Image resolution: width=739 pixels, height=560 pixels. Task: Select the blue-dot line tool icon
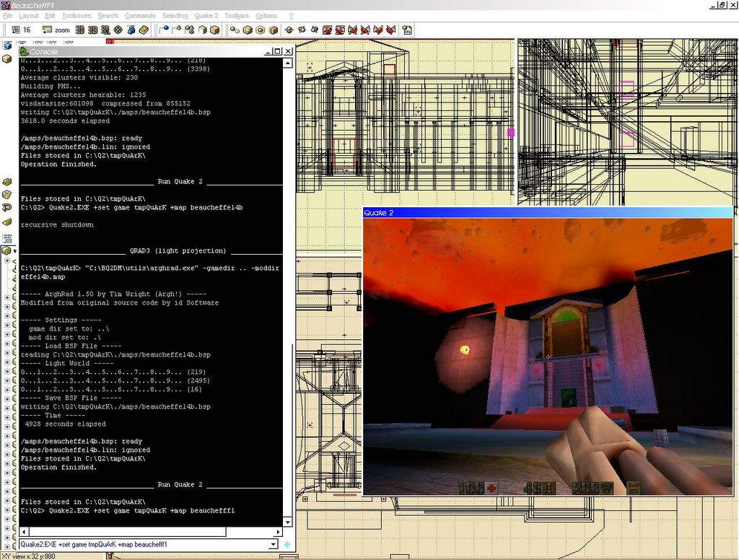point(164,30)
